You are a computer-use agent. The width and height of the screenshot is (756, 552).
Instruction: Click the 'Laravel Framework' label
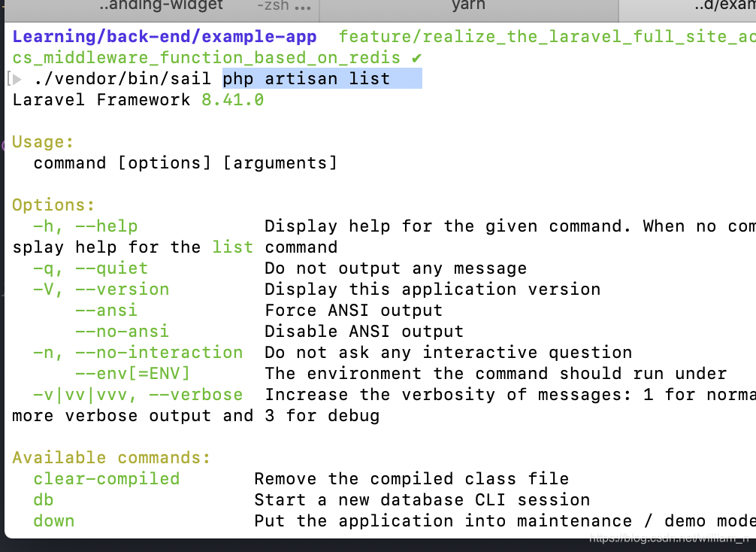101,100
